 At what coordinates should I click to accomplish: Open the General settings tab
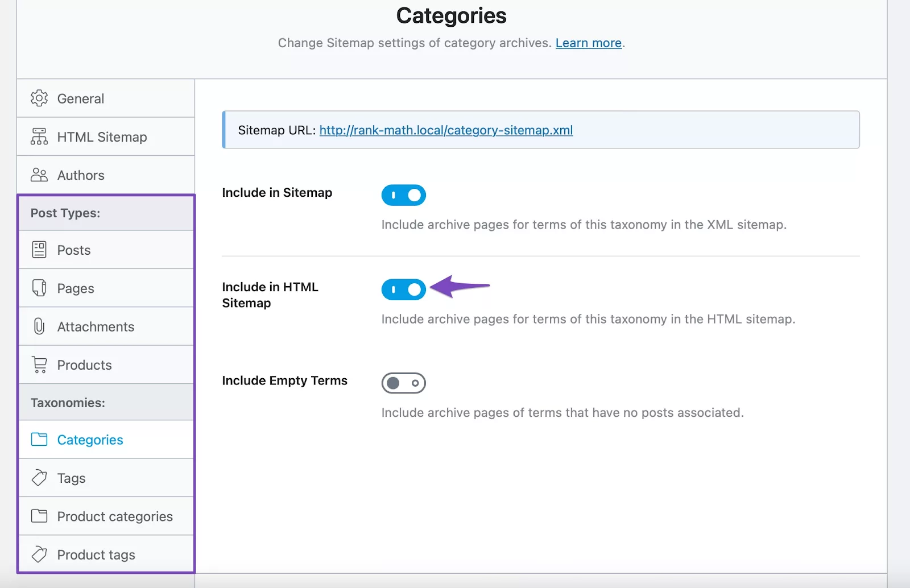(106, 98)
